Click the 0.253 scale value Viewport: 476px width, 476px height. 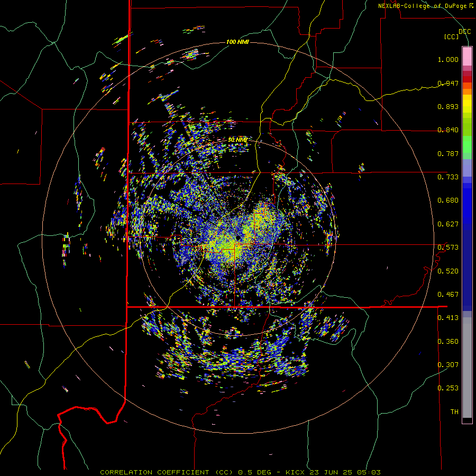pos(448,388)
